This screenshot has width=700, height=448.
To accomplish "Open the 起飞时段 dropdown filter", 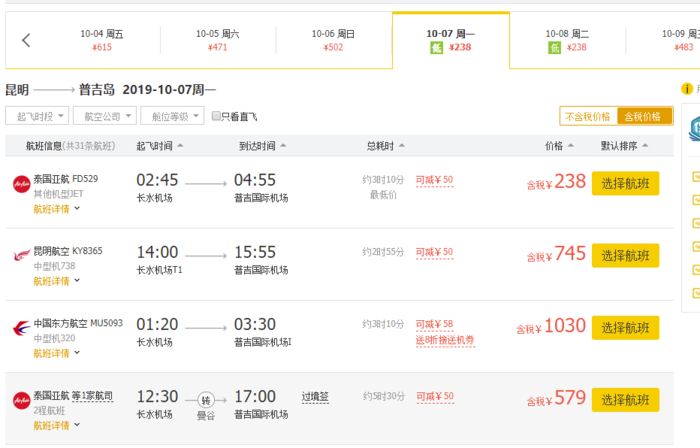I will pyautogui.click(x=37, y=116).
